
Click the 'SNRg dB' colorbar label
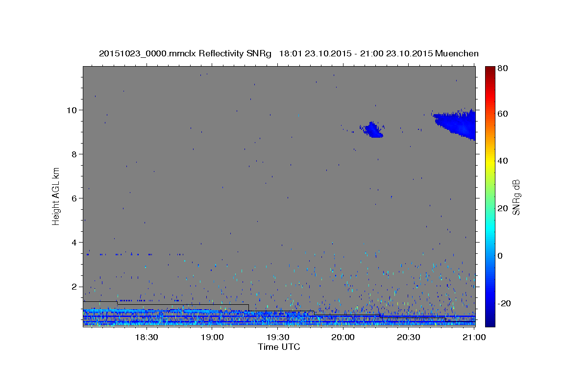pos(515,197)
